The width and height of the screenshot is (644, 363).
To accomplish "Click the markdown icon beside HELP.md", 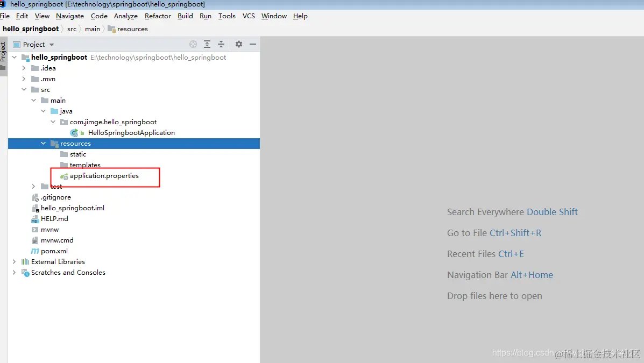I will pos(35,219).
